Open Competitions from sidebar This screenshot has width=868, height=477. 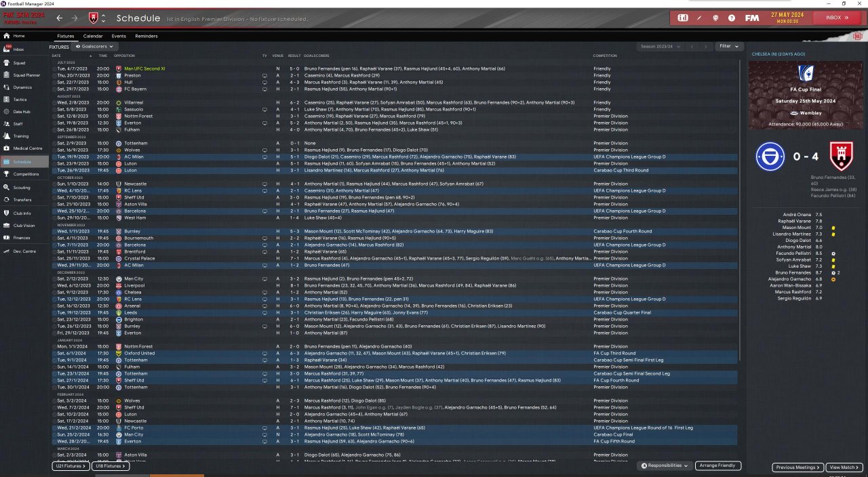pyautogui.click(x=26, y=174)
